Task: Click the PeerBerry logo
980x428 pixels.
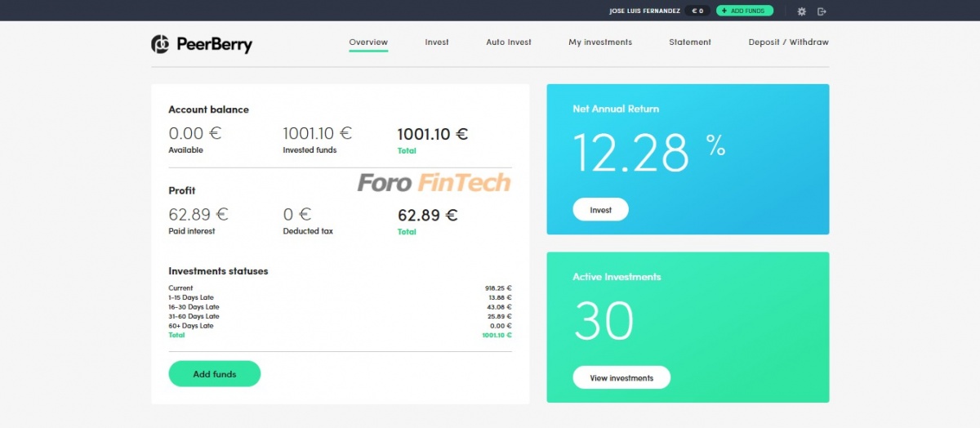Action: (202, 44)
